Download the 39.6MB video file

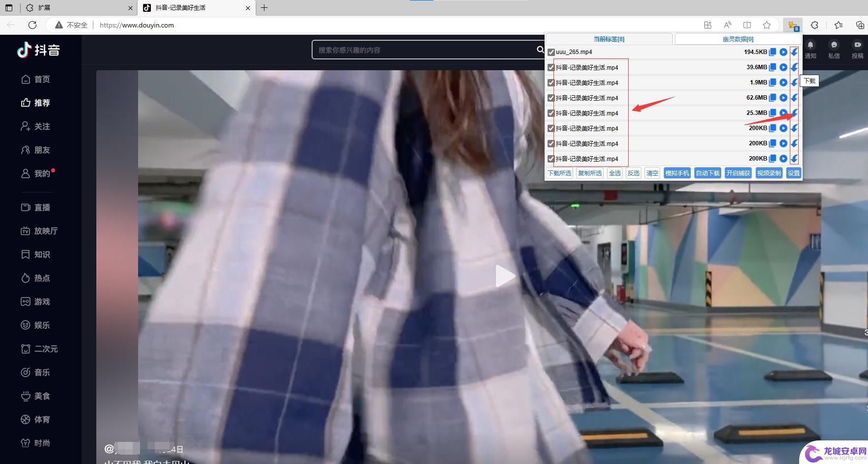point(794,67)
